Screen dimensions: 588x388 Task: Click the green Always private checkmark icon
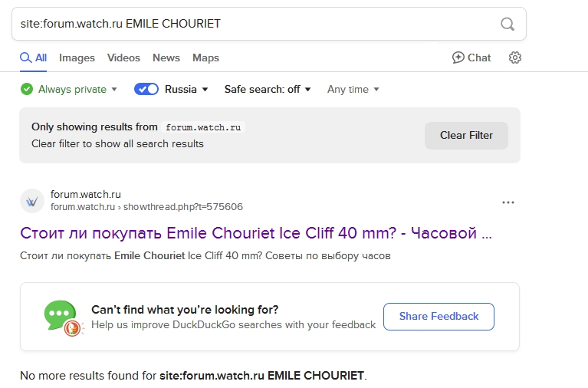pyautogui.click(x=27, y=89)
